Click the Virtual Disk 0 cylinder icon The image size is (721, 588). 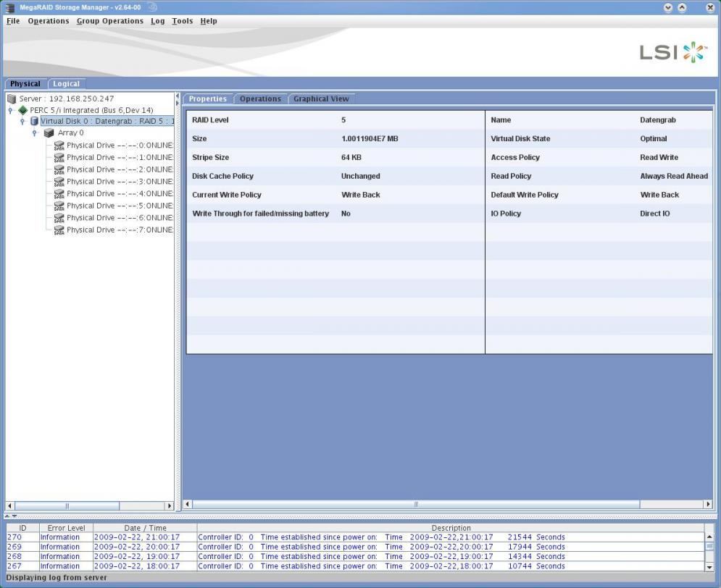pyautogui.click(x=34, y=121)
